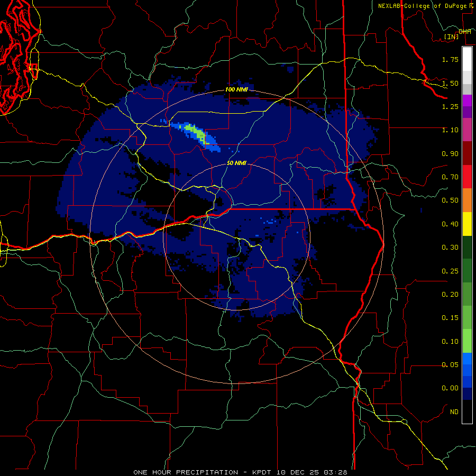Click the 0.05 legend value
This screenshot has width=476, height=476.
click(450, 364)
